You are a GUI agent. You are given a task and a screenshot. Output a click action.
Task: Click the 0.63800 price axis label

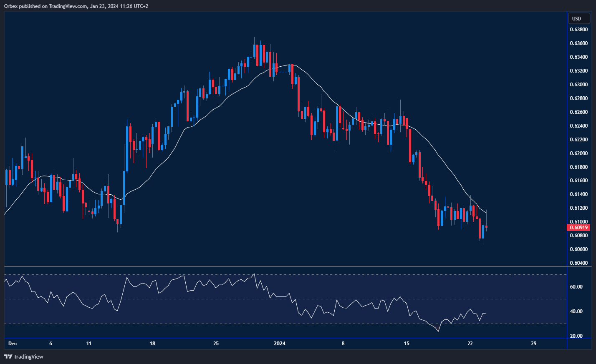pyautogui.click(x=578, y=30)
